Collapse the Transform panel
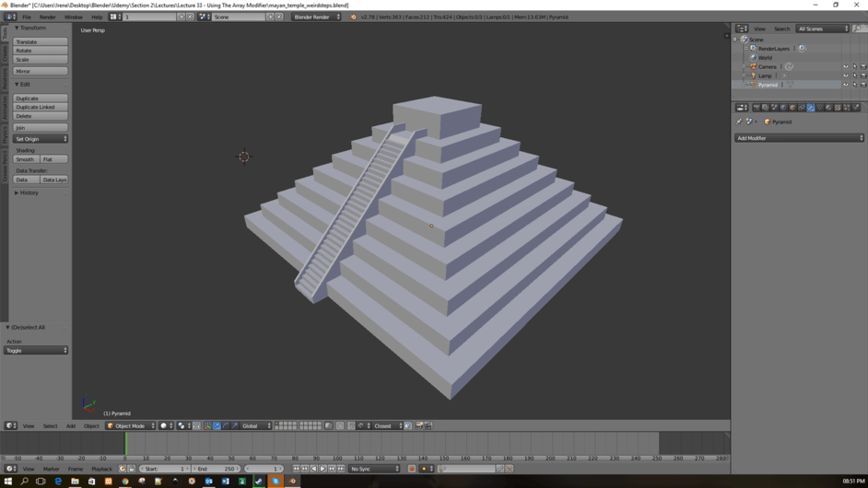Screen dimensions: 868x488 coord(30,29)
